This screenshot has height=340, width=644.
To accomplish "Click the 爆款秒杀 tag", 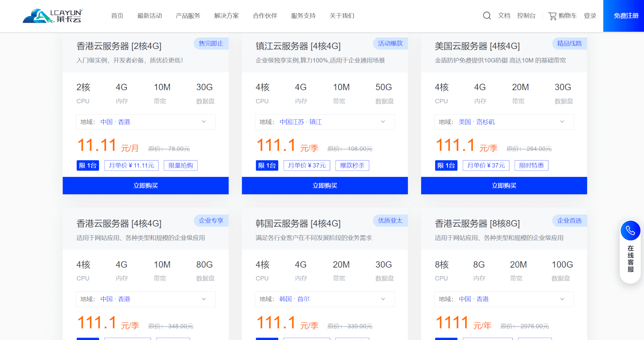I will pyautogui.click(x=352, y=165).
